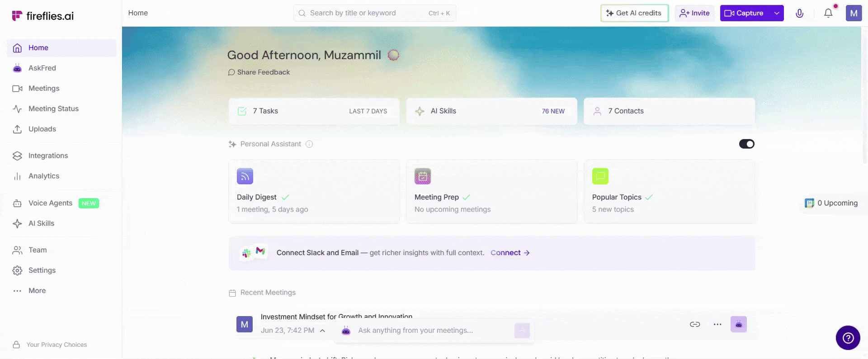Expand the Capture dropdown arrow
Viewport: 868px width, 359px height.
tap(777, 13)
